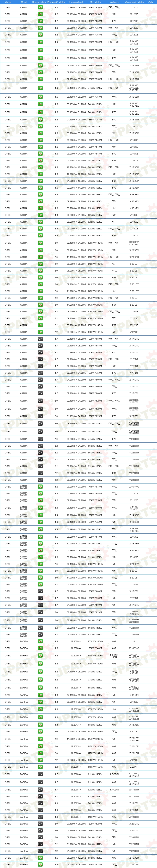Click petrol icon in Zafira Z 22 YH row
The image size is (157, 868).
[x=40, y=767]
